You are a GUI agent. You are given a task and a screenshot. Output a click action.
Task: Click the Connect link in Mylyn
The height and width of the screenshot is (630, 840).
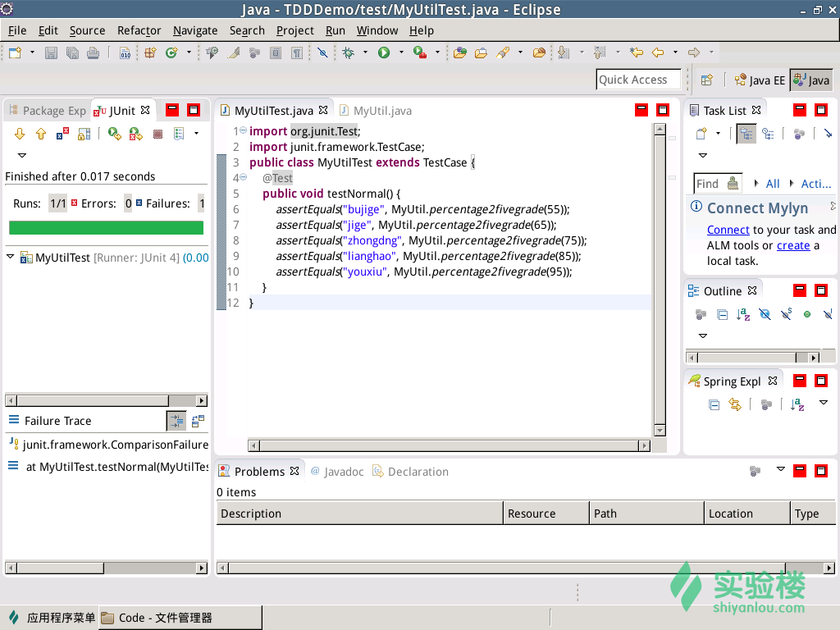[x=728, y=230]
